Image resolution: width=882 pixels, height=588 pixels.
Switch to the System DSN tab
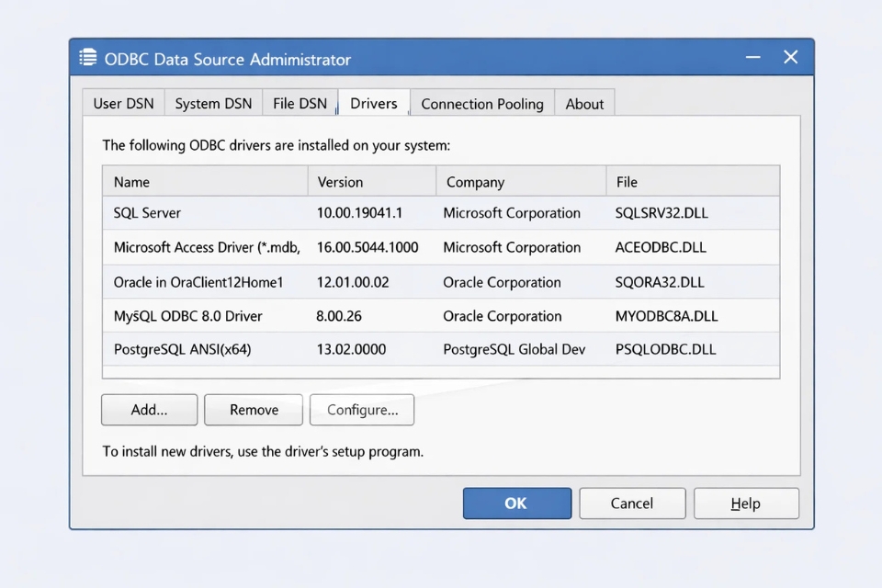pos(213,103)
